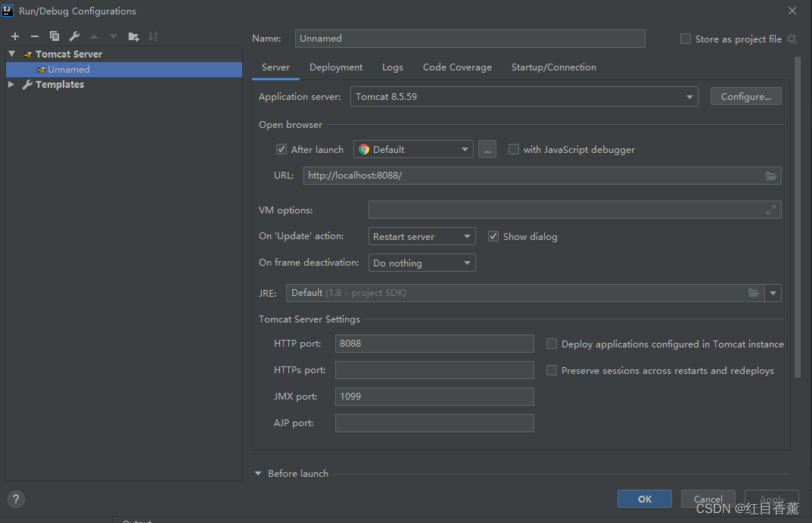Switch to the Server tab
This screenshot has width=812, height=523.
tap(275, 67)
